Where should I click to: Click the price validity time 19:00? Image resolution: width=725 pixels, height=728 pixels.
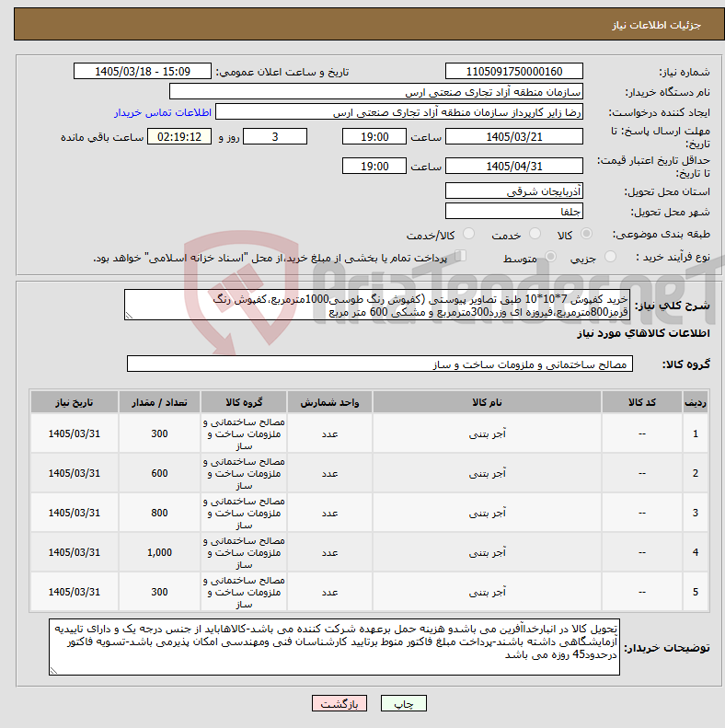click(x=374, y=166)
